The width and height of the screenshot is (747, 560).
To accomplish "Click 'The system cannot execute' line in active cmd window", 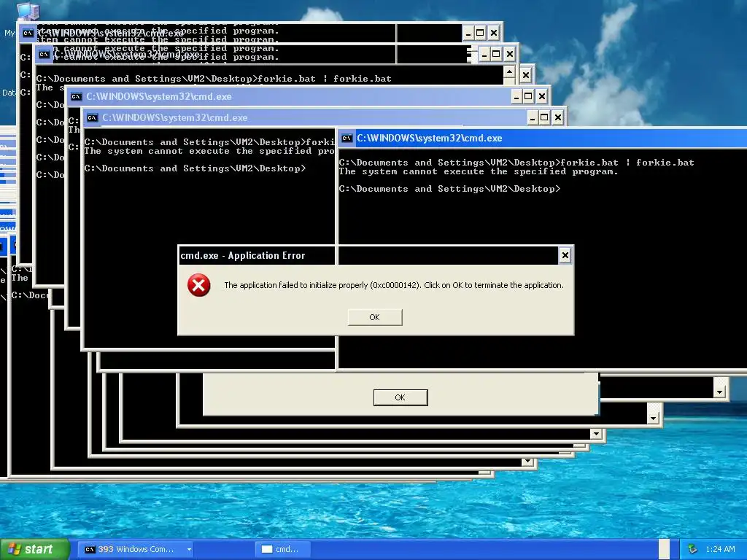I will (479, 172).
